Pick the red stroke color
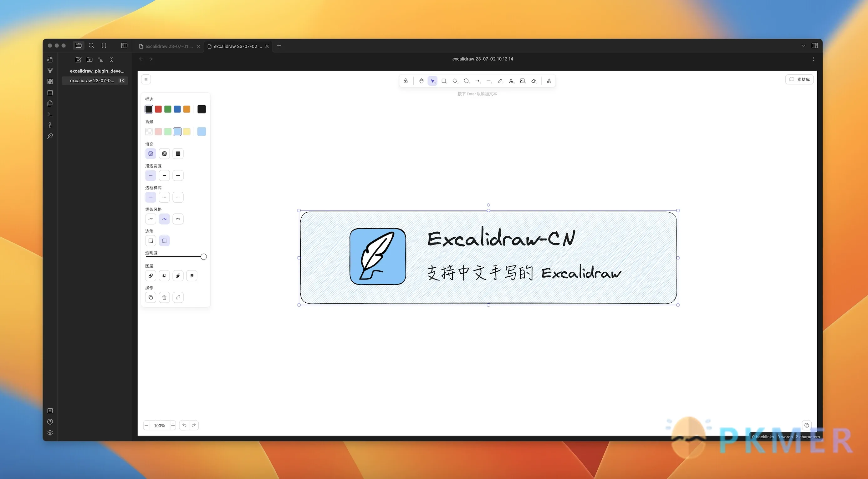The height and width of the screenshot is (479, 868). click(x=158, y=109)
